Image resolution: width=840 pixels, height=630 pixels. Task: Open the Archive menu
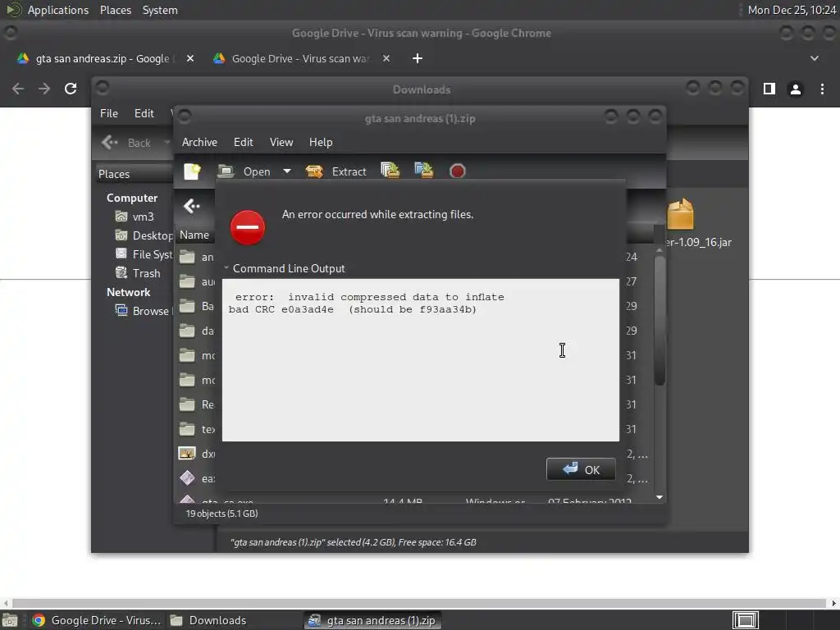(x=199, y=142)
